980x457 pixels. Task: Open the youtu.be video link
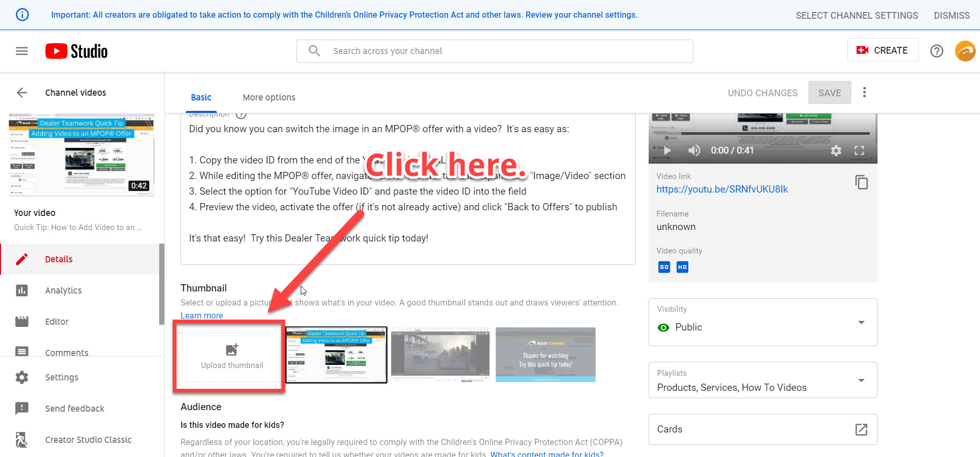click(x=722, y=189)
